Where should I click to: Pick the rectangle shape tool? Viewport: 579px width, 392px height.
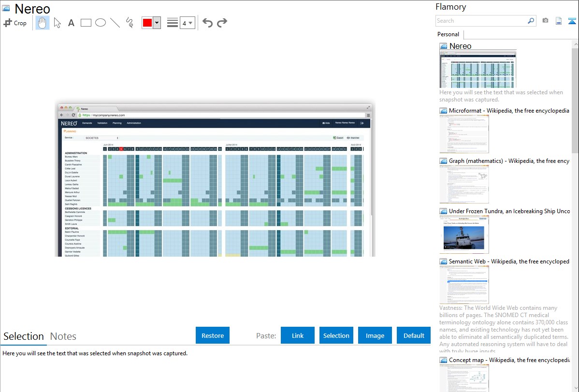point(86,23)
